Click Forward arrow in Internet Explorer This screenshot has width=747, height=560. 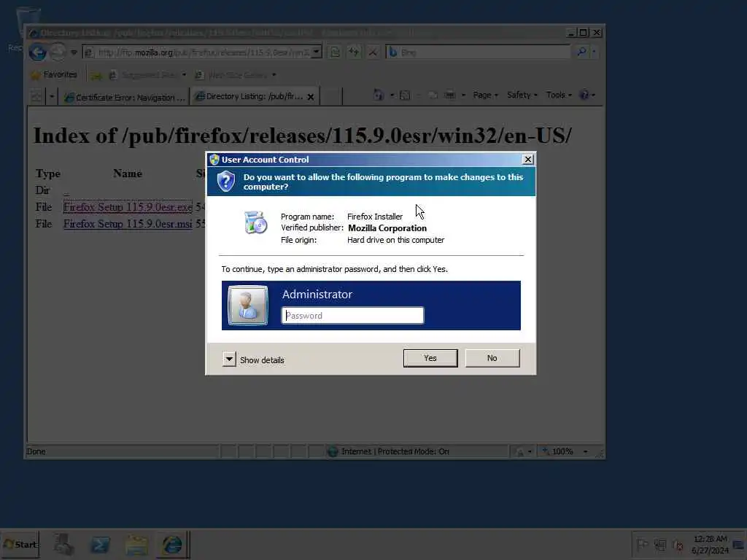(x=58, y=52)
